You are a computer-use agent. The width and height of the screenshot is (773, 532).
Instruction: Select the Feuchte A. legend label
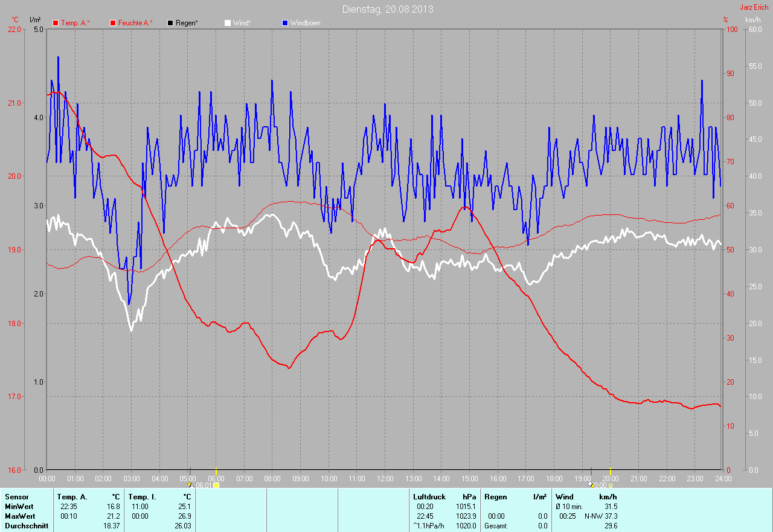[135, 23]
